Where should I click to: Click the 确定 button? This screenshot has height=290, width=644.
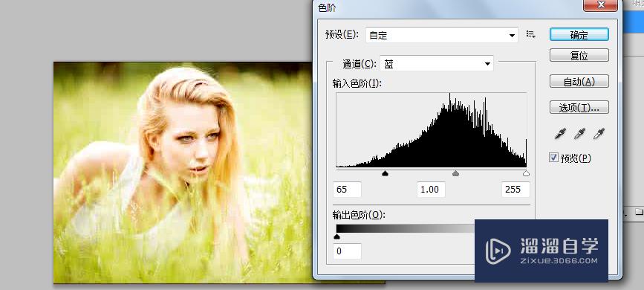[x=579, y=34]
